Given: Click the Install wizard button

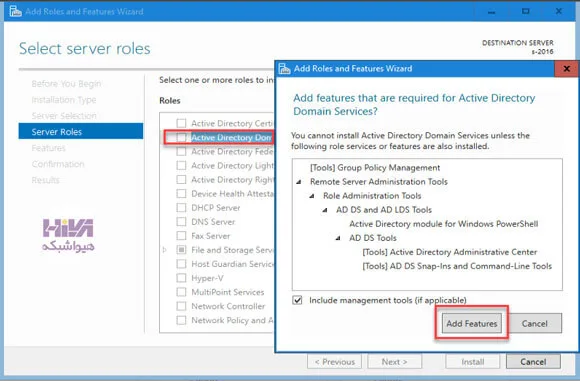Looking at the screenshot, I should [473, 361].
